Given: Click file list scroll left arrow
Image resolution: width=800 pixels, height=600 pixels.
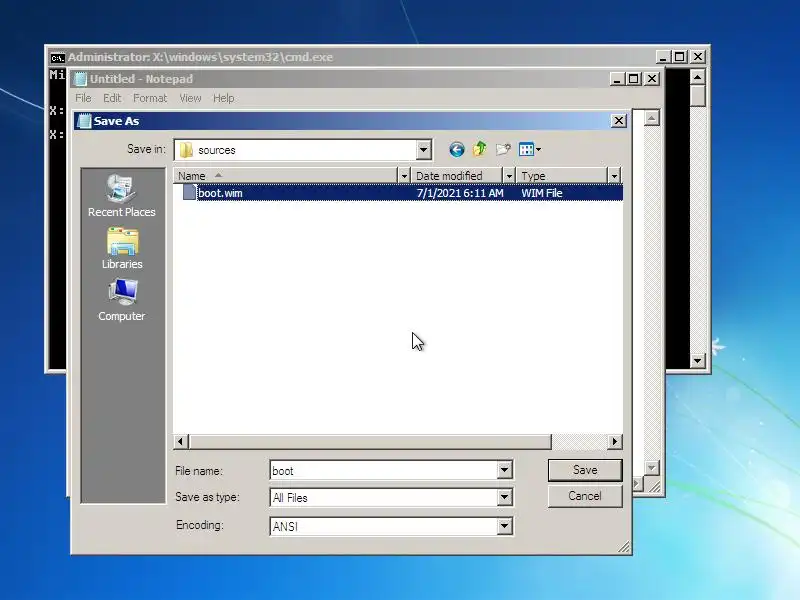Looking at the screenshot, I should [x=181, y=441].
